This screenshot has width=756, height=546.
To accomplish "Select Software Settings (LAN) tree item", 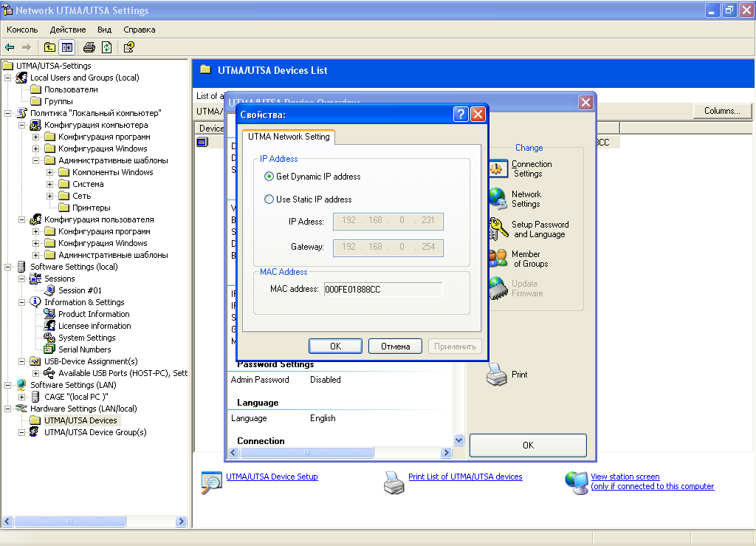I will pos(73,385).
